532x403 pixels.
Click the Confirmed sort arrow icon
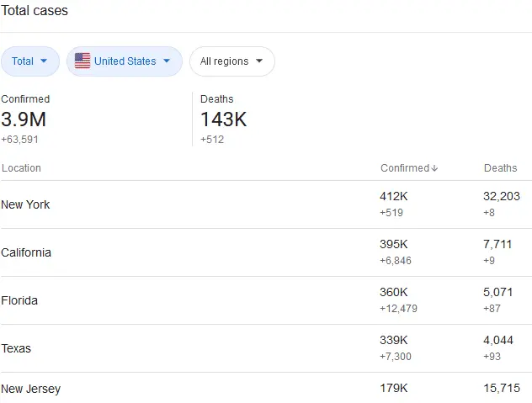click(434, 168)
